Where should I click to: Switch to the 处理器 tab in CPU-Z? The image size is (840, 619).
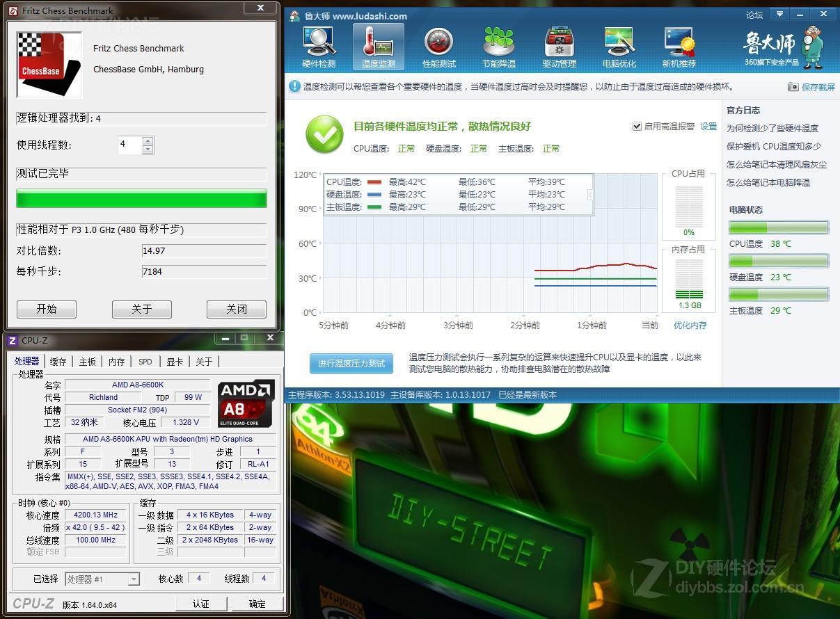click(x=26, y=361)
